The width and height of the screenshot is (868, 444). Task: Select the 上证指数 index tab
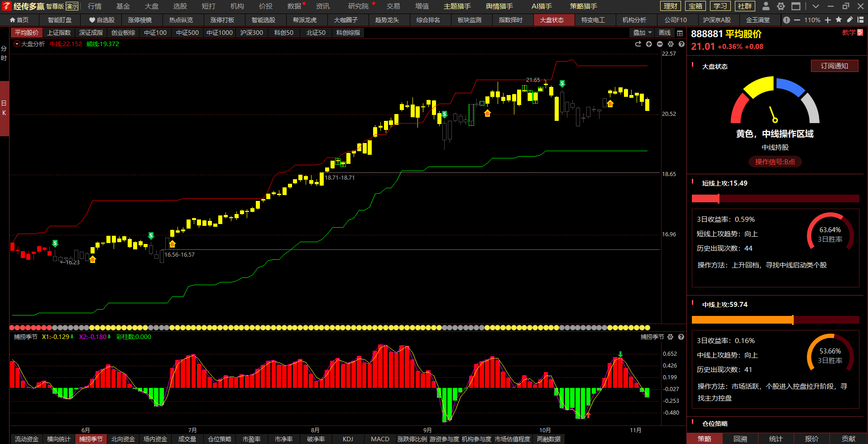[59, 33]
